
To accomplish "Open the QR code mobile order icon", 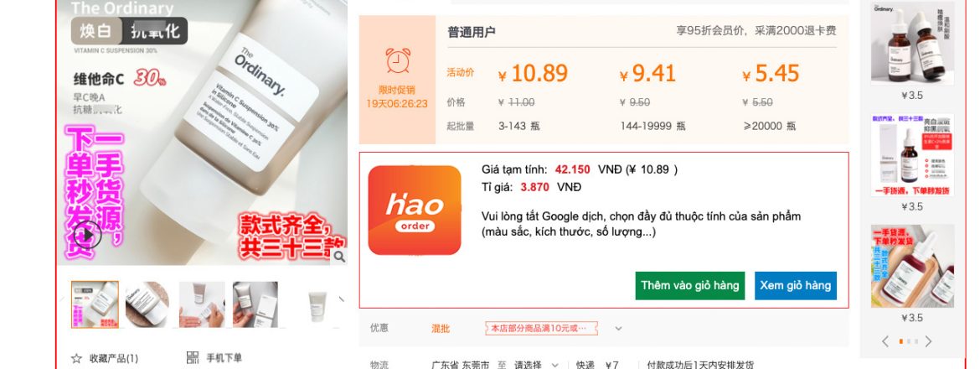I will (x=193, y=358).
